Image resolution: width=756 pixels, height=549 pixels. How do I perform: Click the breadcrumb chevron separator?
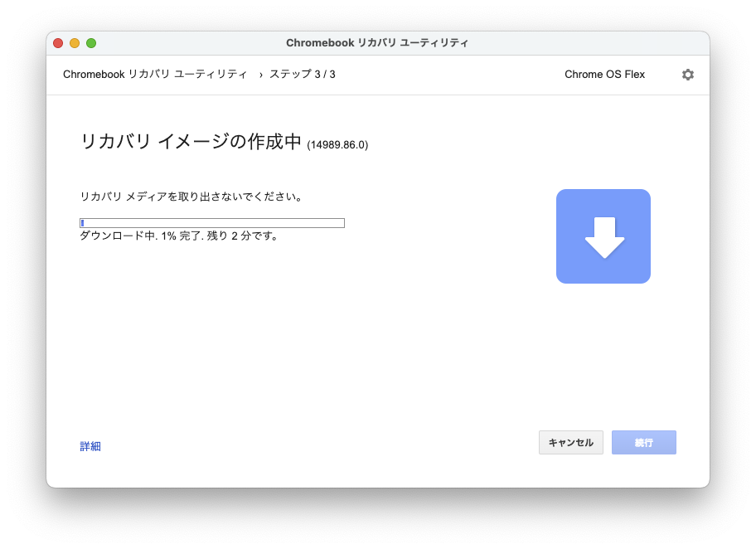(260, 75)
